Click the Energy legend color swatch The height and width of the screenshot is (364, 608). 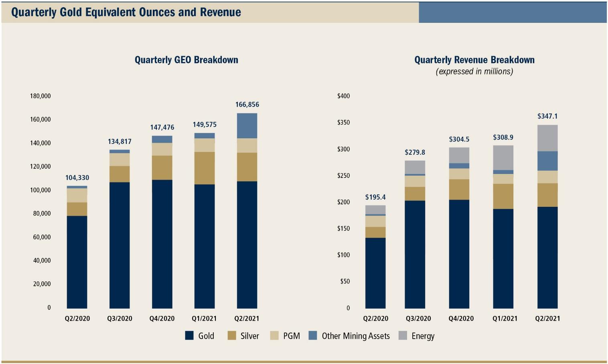(403, 336)
